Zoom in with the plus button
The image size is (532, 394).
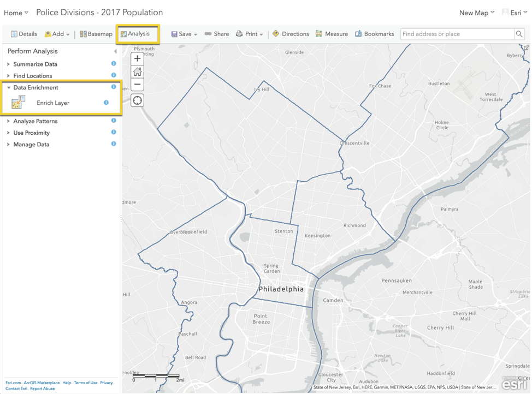pyautogui.click(x=138, y=58)
